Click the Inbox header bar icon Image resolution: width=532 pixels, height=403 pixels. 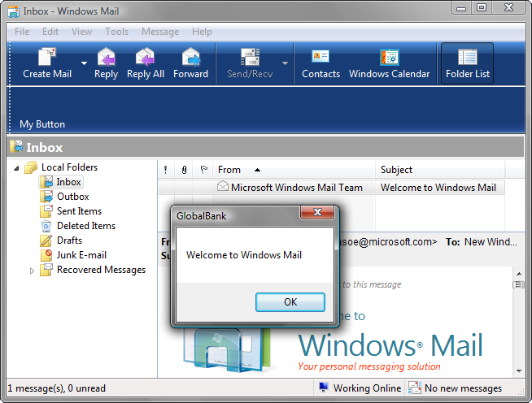[x=16, y=146]
